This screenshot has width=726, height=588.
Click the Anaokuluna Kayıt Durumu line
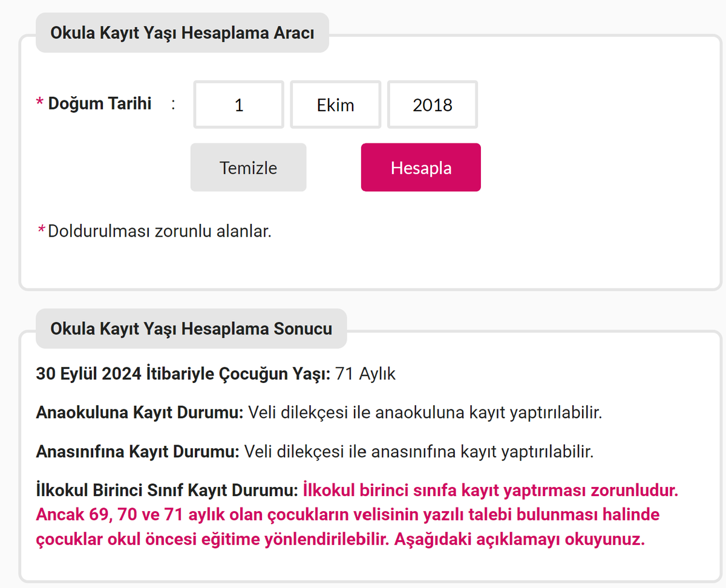[x=319, y=413]
